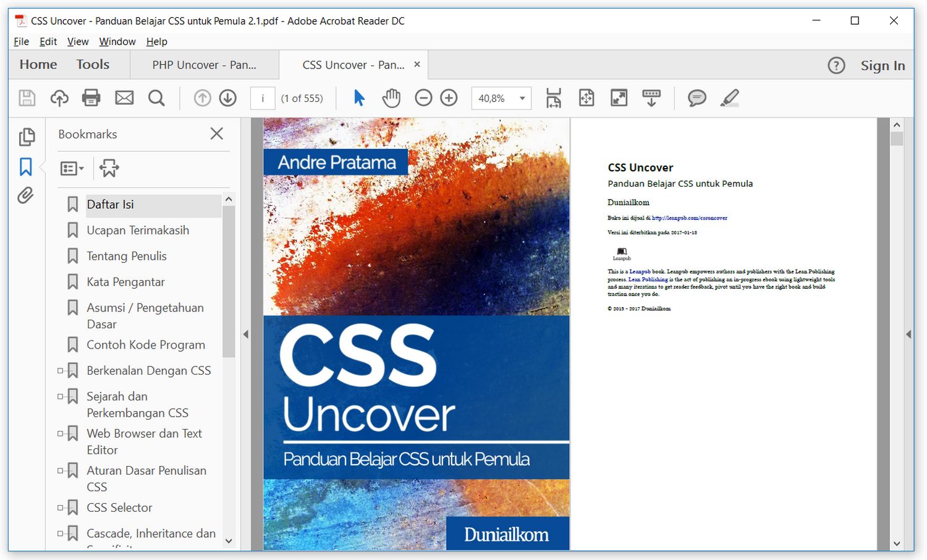Open bookmarks options dropdown menu

point(72,168)
